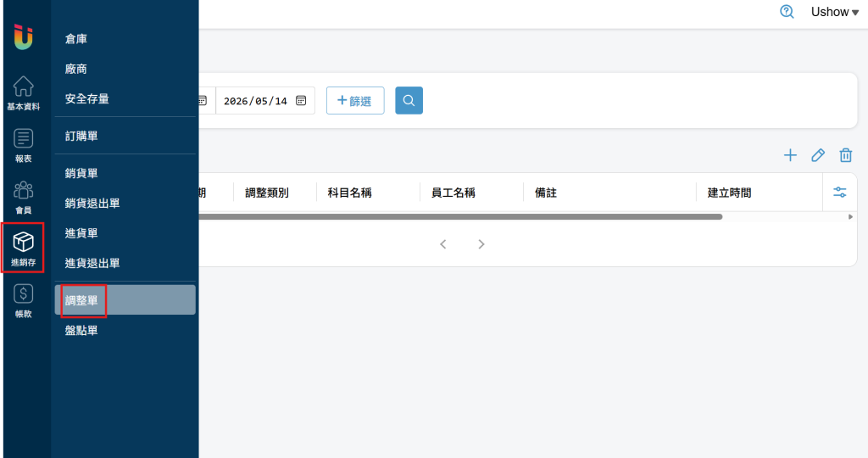
Task: Click the trash delete icon
Action: (x=845, y=155)
